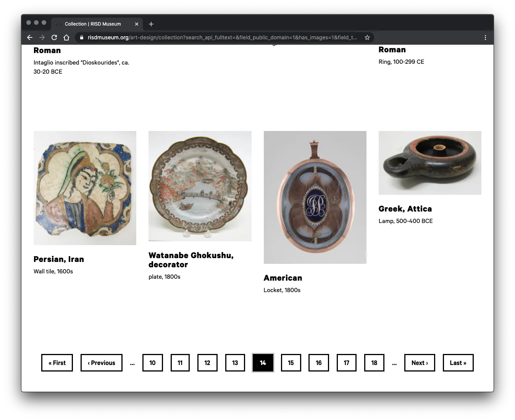Click the Last pagination button
This screenshot has height=420, width=515.
(x=458, y=363)
